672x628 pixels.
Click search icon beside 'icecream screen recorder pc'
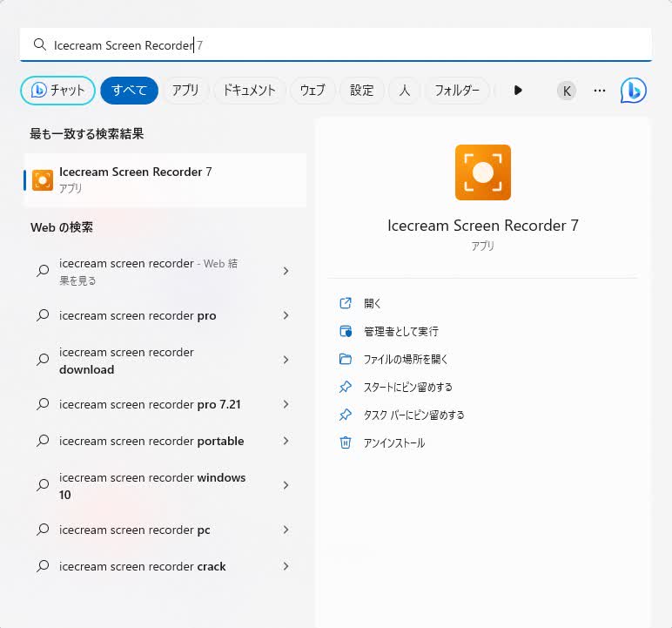pyautogui.click(x=43, y=530)
